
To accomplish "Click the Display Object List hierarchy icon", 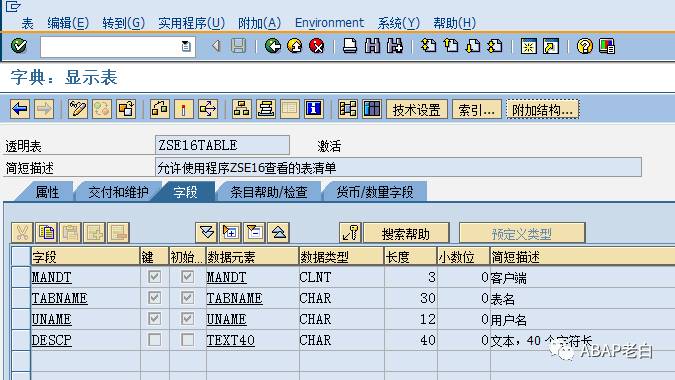I will coord(242,109).
